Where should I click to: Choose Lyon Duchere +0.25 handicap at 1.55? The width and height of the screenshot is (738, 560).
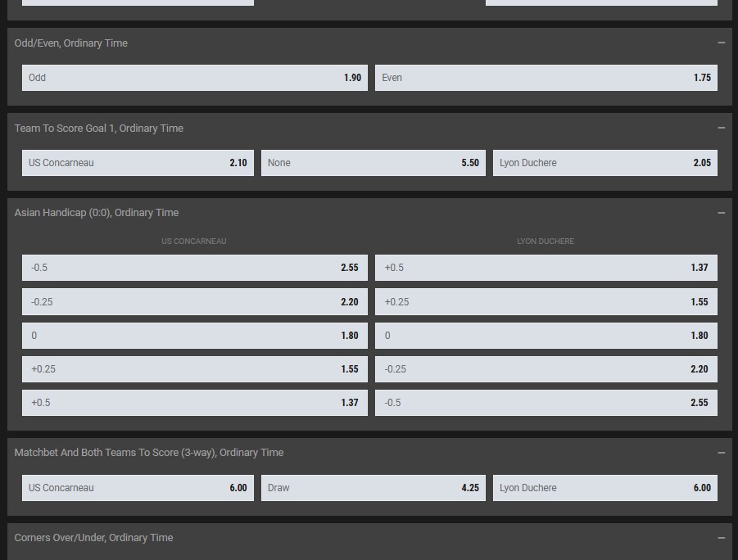[x=546, y=302]
